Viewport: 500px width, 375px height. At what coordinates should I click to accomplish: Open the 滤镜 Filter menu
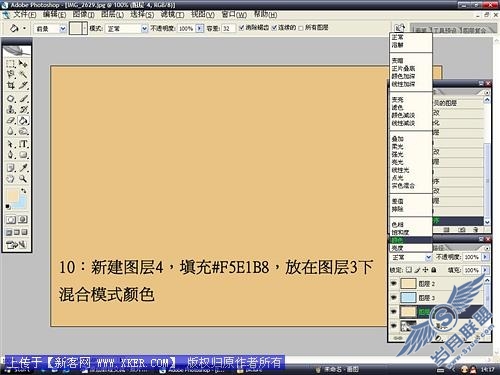[x=172, y=15]
